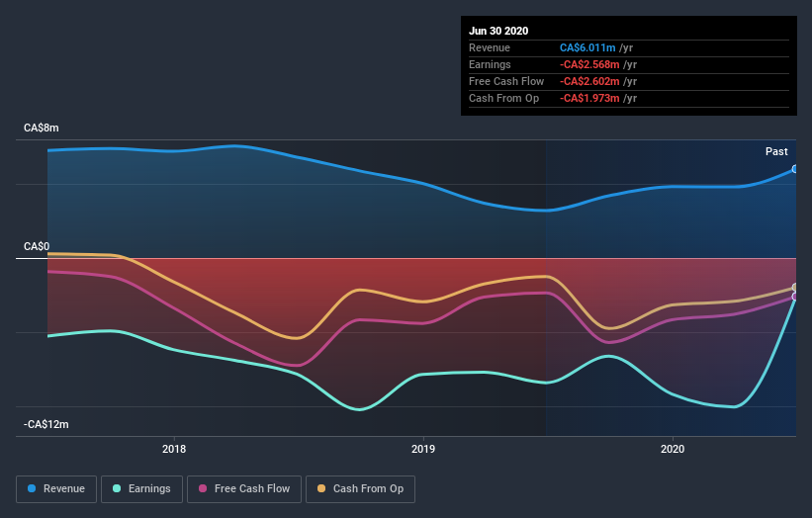Click the -CA$1.973m cash from op value
Image resolution: width=812 pixels, height=518 pixels.
[x=589, y=98]
